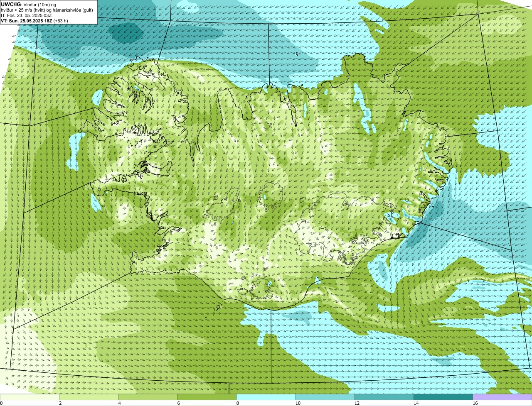
Task: Choose the 14–16 dark teal legend swatch
Action: [x=443, y=397]
